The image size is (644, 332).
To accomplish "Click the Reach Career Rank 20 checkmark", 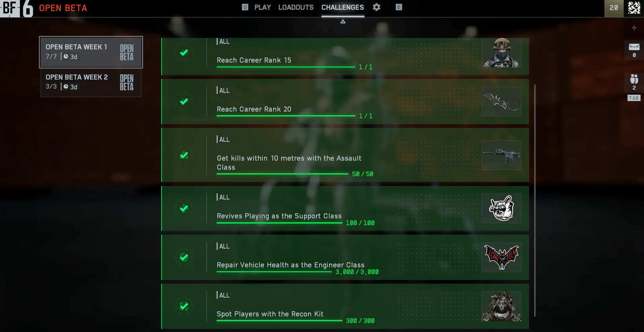I will (x=184, y=101).
